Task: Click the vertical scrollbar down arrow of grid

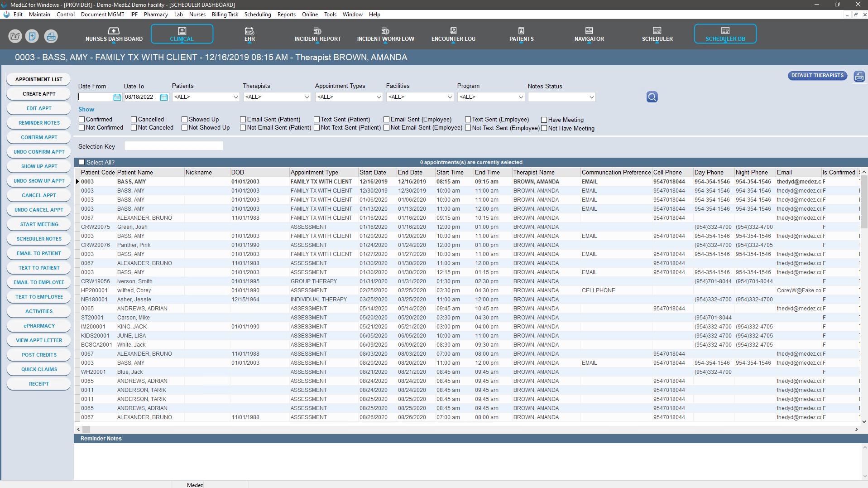Action: (864, 421)
